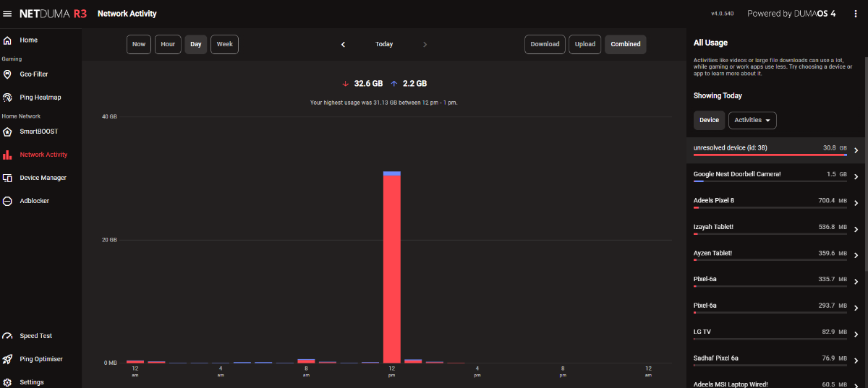
Task: Open the Settings gear icon
Action: click(7, 382)
